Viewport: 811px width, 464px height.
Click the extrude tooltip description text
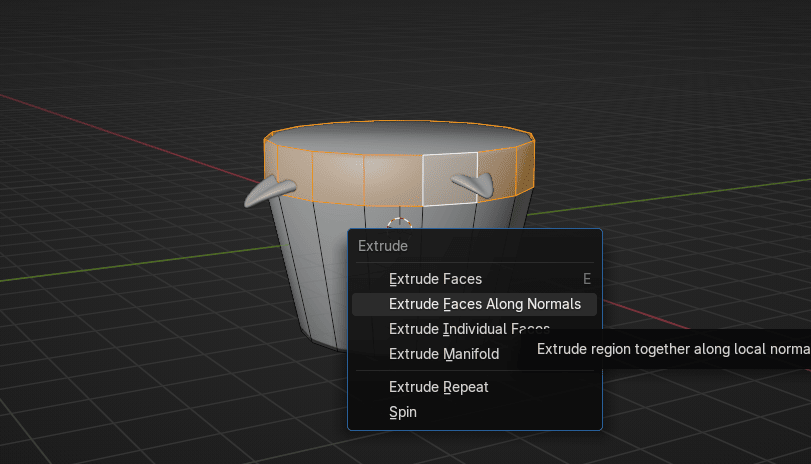(672, 349)
